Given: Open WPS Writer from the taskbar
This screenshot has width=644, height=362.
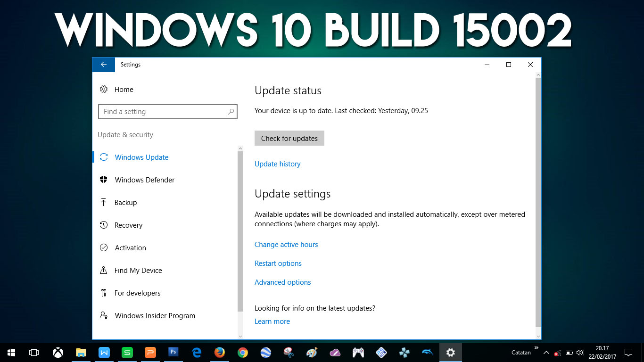Looking at the screenshot, I should (x=104, y=353).
